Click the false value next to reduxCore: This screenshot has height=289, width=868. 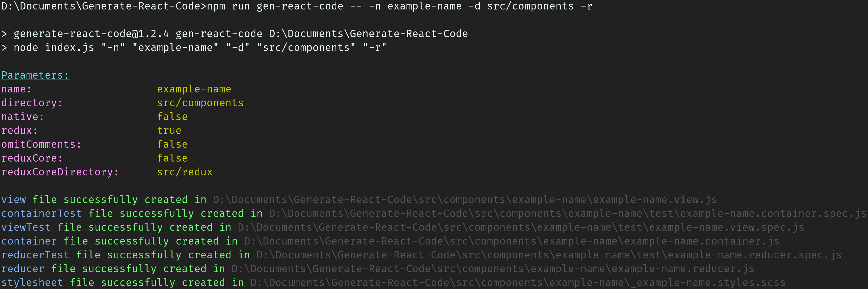coord(172,158)
